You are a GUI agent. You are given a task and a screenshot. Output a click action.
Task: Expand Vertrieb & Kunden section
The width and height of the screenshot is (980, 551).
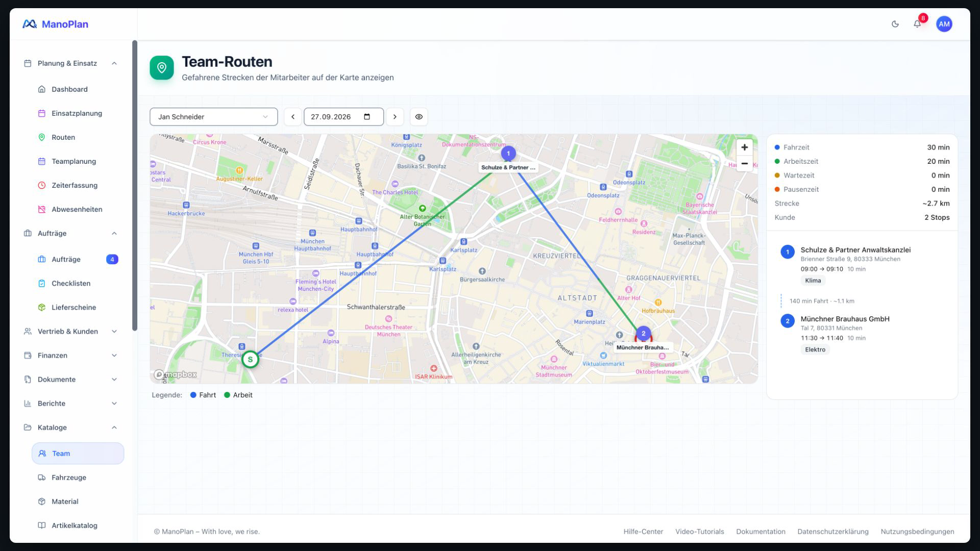(70, 331)
